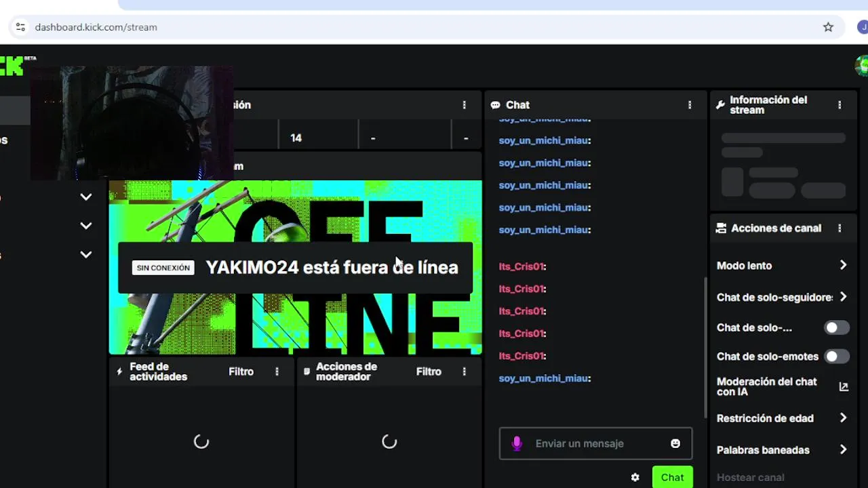Toggle the Chat de solo-... switch
The height and width of the screenshot is (488, 868).
[837, 327]
